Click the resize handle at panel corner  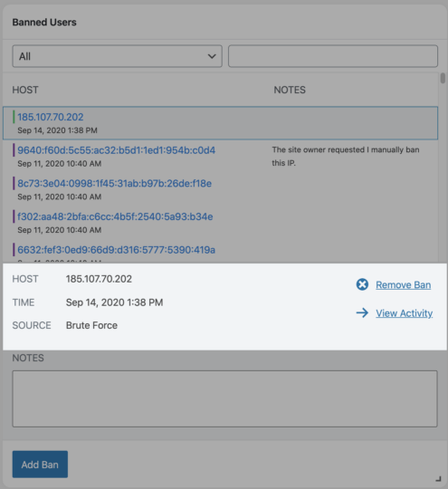click(x=438, y=479)
